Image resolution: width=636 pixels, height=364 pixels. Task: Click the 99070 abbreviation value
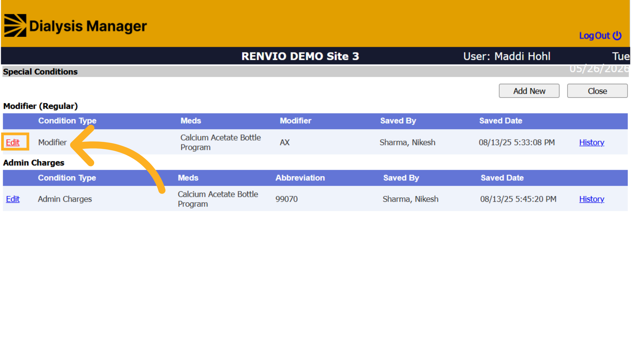(x=287, y=199)
